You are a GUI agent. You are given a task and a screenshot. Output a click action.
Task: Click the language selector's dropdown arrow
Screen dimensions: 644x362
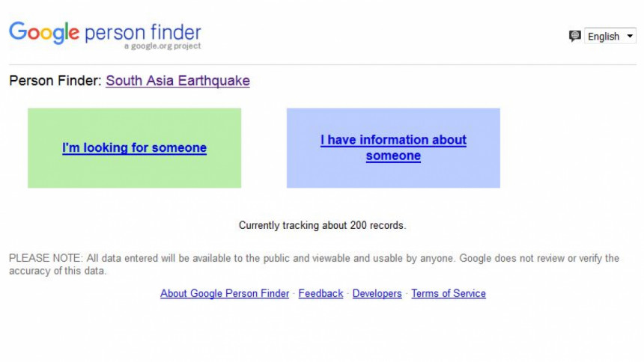[x=630, y=36]
